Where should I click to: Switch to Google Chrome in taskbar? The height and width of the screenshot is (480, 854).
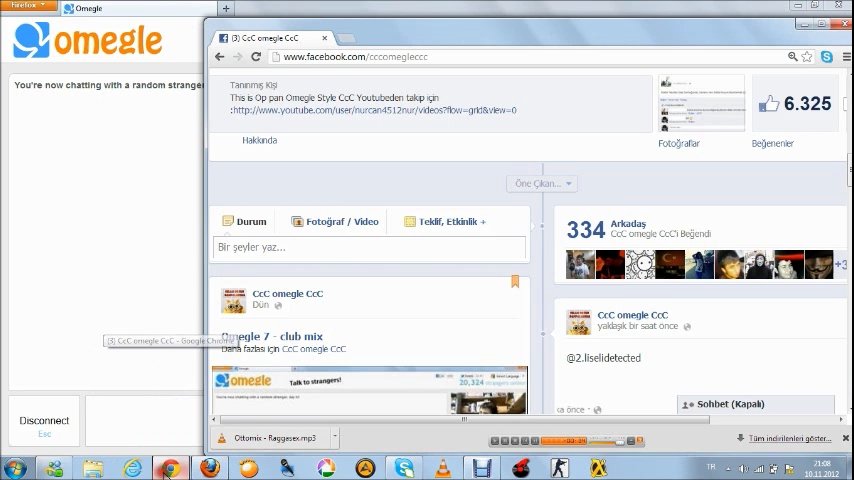(171, 468)
